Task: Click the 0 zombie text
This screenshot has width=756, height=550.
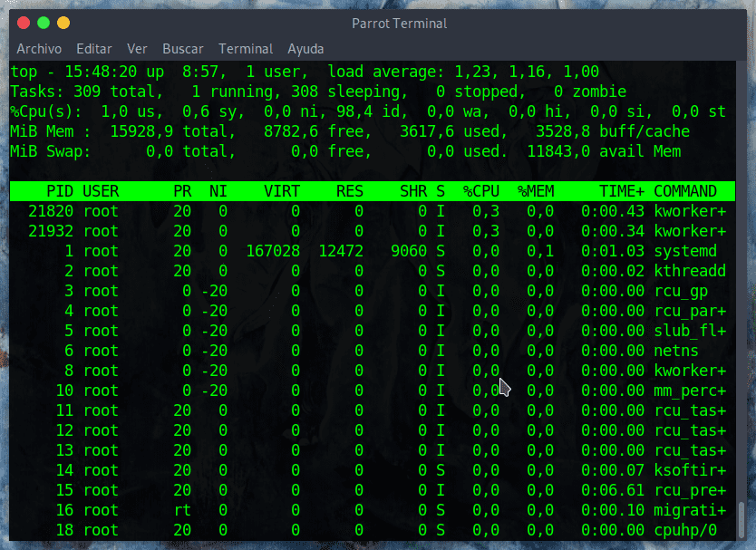Action: 589,92
